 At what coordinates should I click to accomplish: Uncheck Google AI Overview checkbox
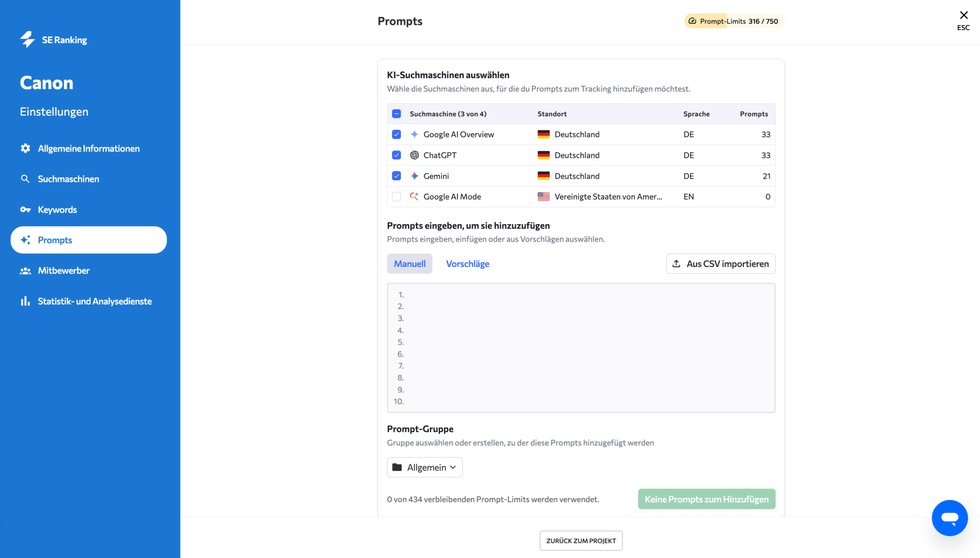coord(396,134)
